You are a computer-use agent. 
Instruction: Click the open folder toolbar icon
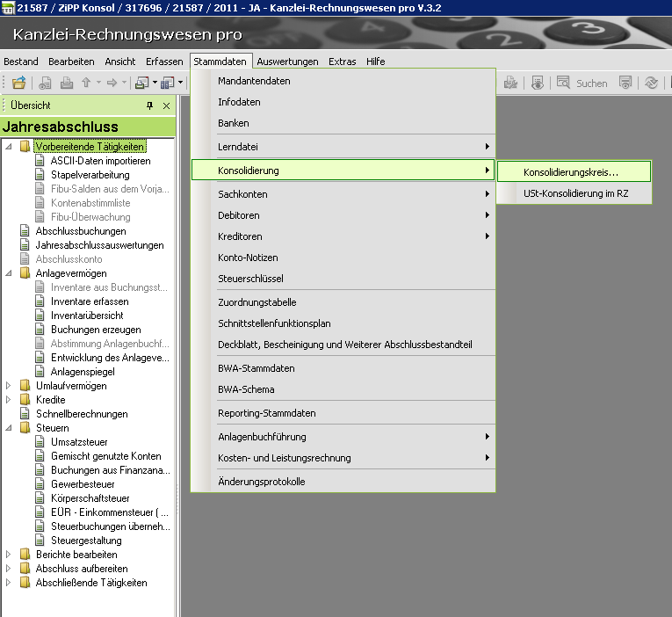click(18, 83)
